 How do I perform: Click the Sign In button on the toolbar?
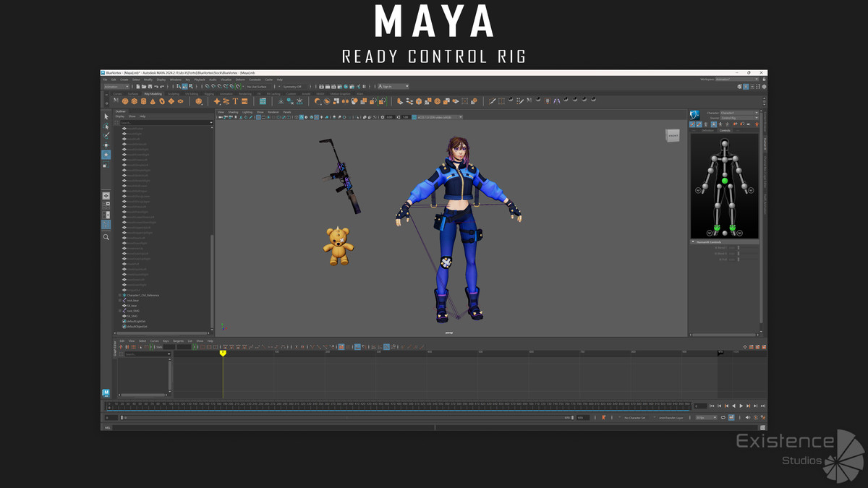click(x=386, y=86)
